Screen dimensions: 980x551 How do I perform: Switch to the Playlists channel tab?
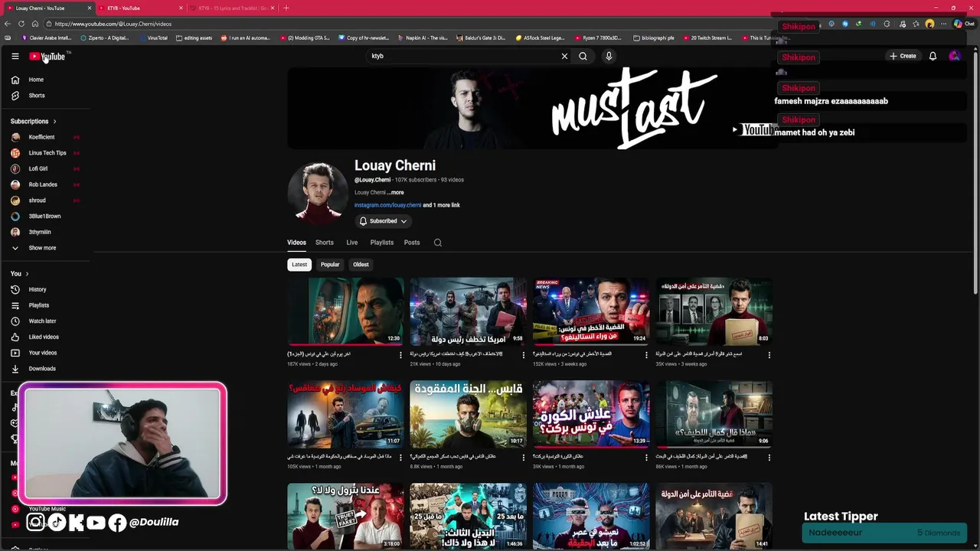(x=382, y=243)
